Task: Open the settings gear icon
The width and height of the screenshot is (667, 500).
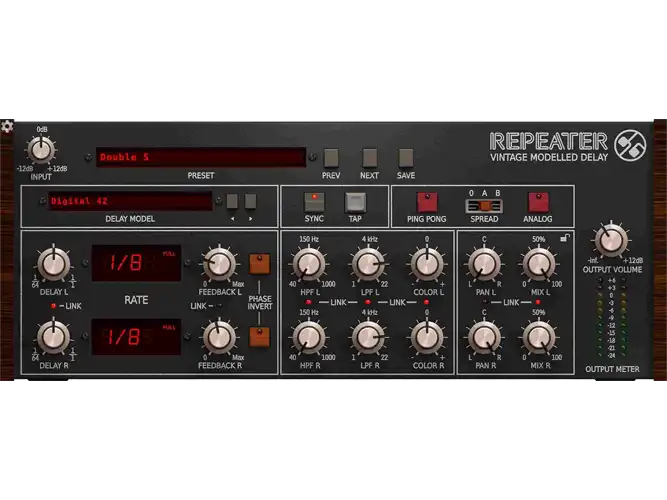Action: pyautogui.click(x=7, y=126)
